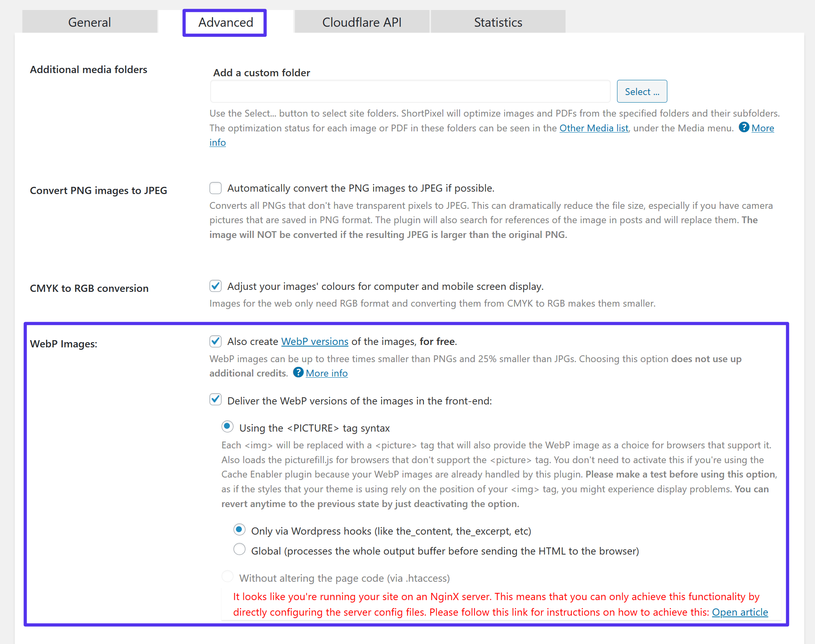Select global output buffer radio button
The height and width of the screenshot is (644, 815).
click(239, 550)
